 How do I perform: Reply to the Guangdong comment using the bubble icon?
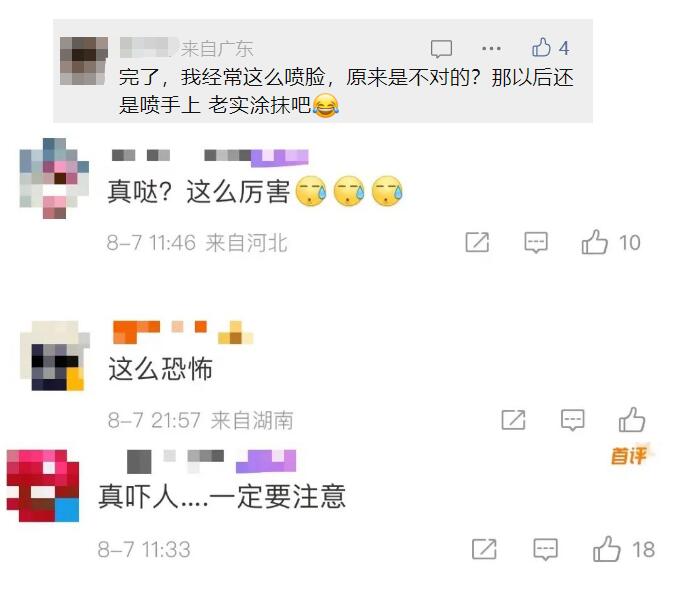(441, 49)
